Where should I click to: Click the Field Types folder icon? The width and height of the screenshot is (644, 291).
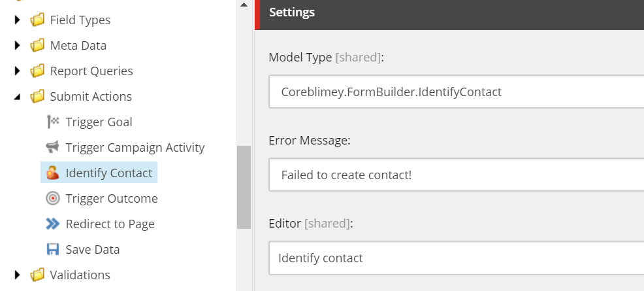[x=37, y=20]
